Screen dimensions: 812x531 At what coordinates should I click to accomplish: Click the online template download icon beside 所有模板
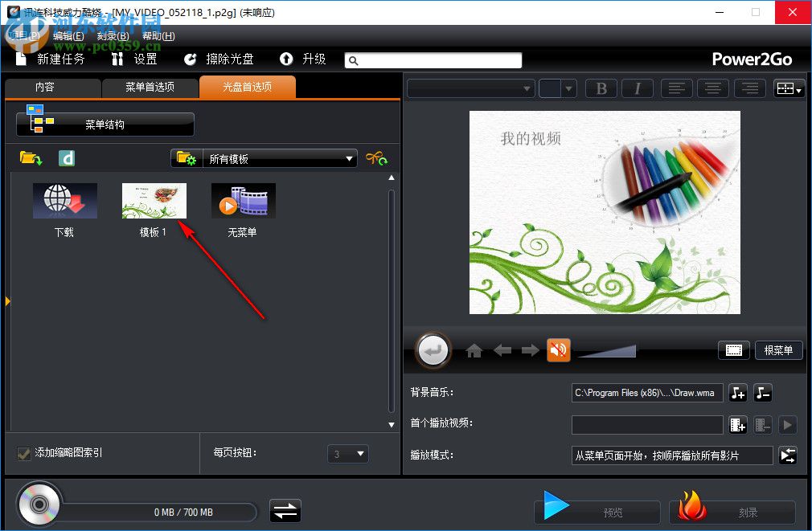[377, 158]
